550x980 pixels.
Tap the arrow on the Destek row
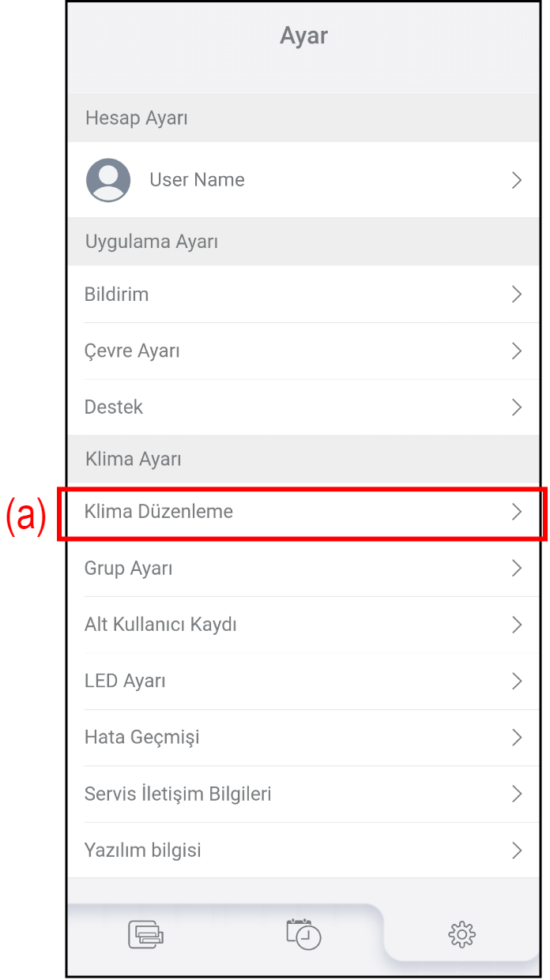point(517,407)
